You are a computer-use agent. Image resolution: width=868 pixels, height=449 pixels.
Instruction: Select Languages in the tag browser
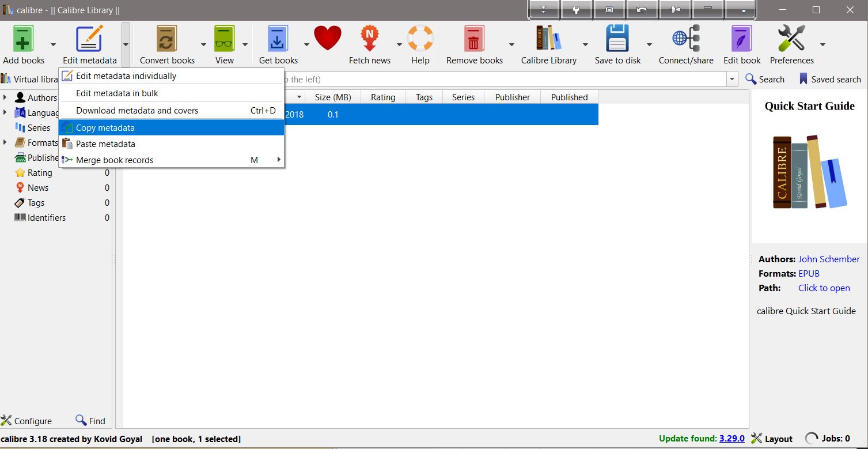pyautogui.click(x=44, y=113)
